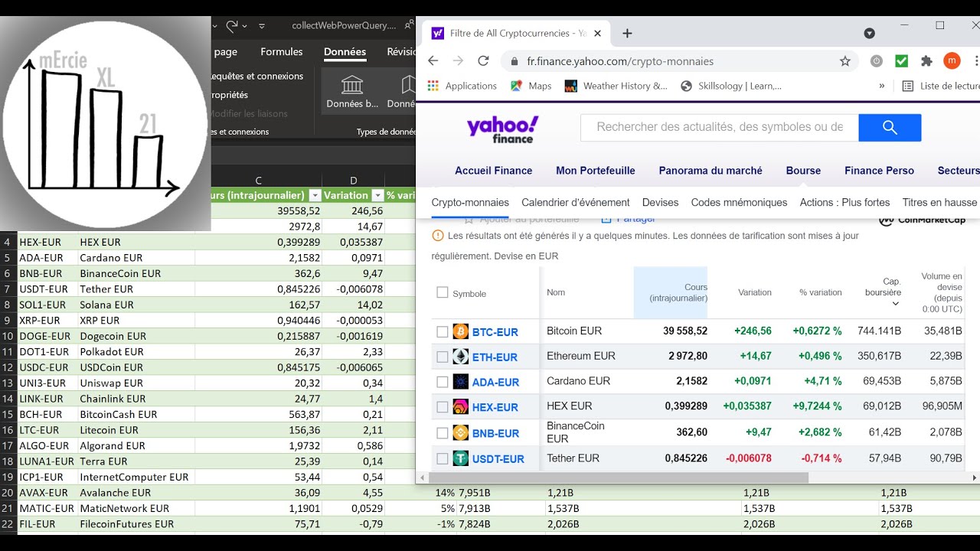The image size is (980, 551).
Task: Open the ETH-EUR symbol link
Action: [495, 357]
